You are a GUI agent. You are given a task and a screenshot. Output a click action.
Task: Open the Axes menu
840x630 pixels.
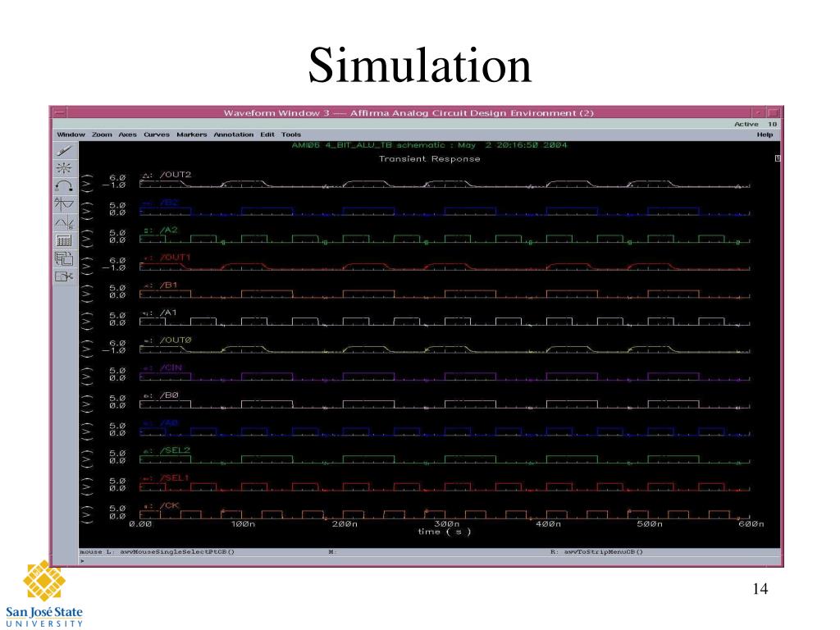click(x=127, y=135)
